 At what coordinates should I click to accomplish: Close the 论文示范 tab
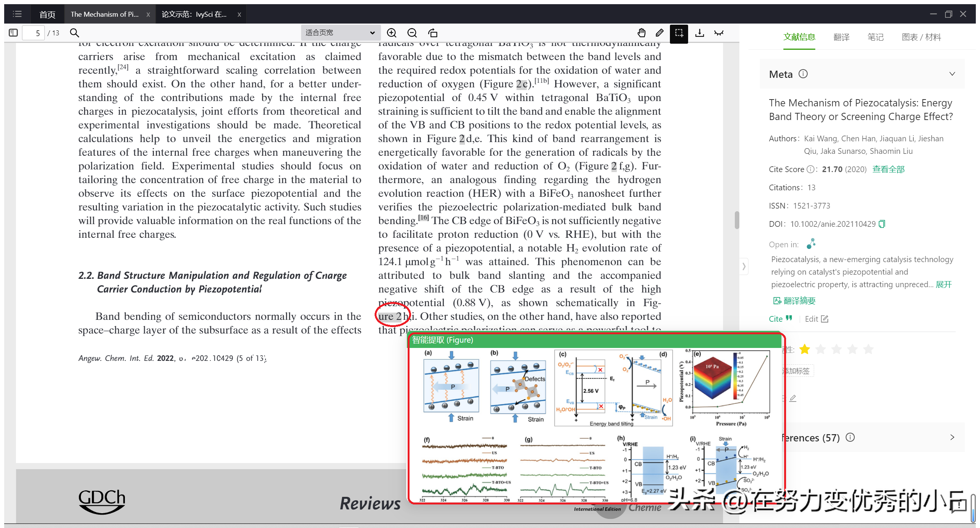point(239,14)
